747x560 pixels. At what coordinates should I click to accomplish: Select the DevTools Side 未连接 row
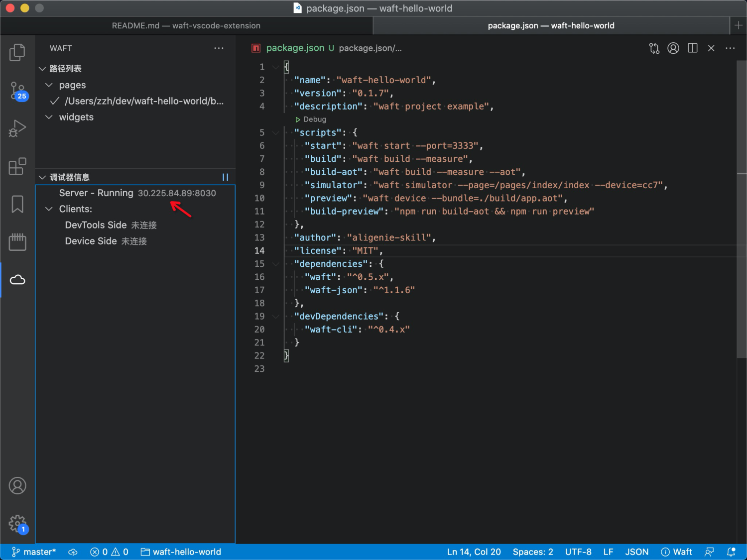tap(135, 225)
